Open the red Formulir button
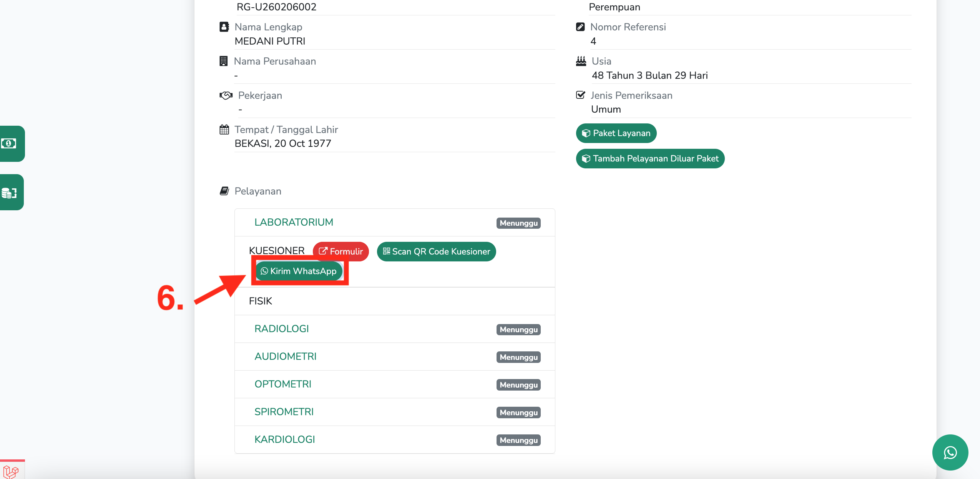The image size is (980, 479). pos(341,251)
